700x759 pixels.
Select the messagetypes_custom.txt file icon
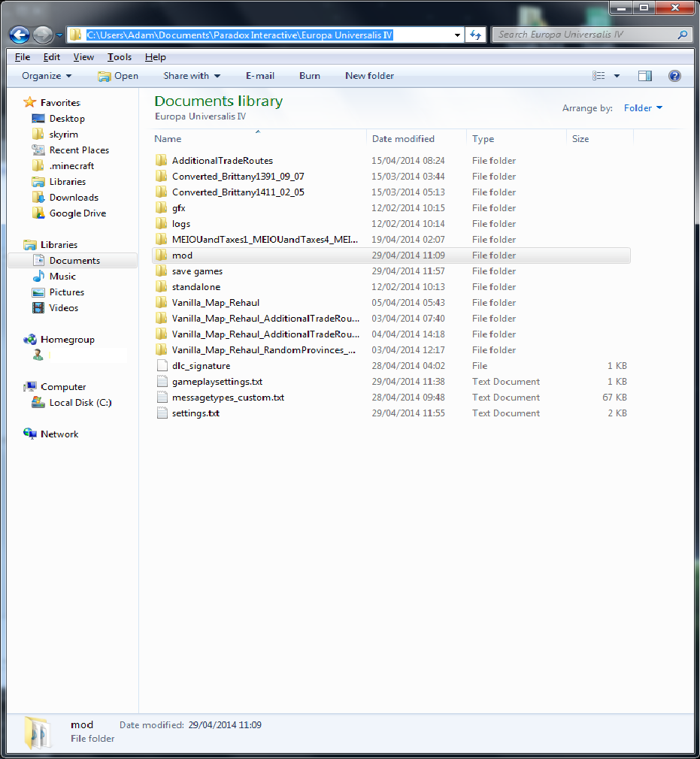pos(162,398)
